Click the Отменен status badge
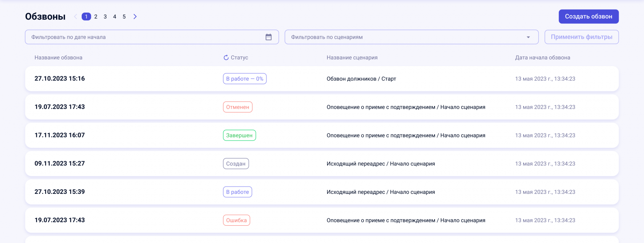Image resolution: width=644 pixels, height=243 pixels. (238, 107)
